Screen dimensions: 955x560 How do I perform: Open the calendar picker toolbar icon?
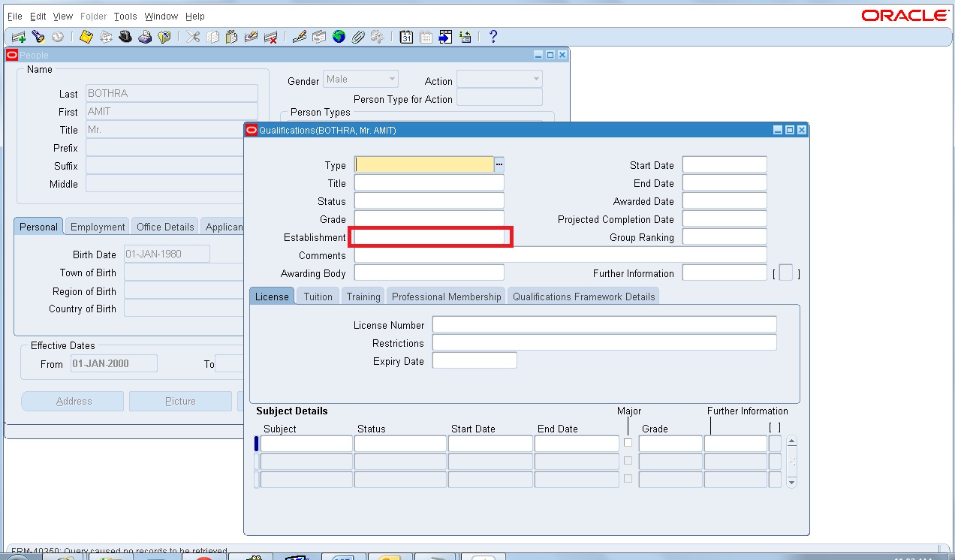(406, 36)
